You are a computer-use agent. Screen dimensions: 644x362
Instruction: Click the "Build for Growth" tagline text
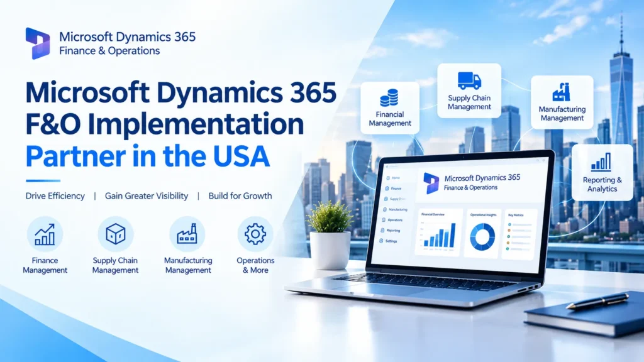[240, 196]
